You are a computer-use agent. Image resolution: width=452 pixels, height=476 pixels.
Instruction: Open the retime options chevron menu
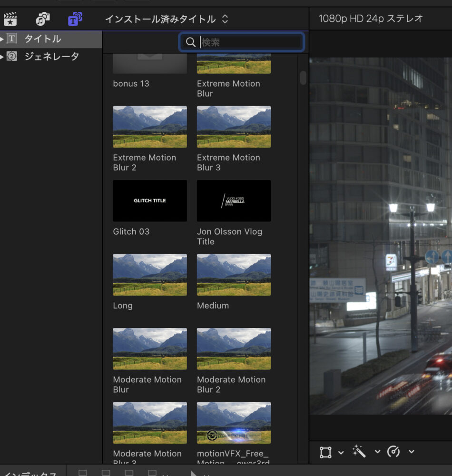pos(411,452)
